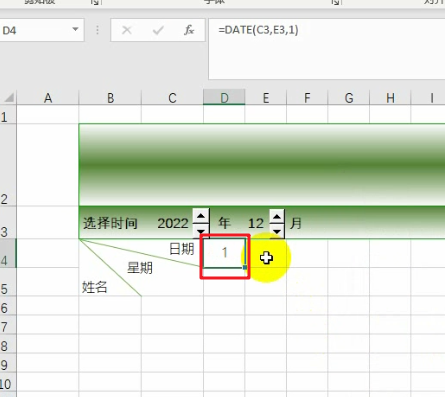Viewport: 445px width, 397px height.
Task: Decrease year with spinner down arrow
Action: pos(201,230)
